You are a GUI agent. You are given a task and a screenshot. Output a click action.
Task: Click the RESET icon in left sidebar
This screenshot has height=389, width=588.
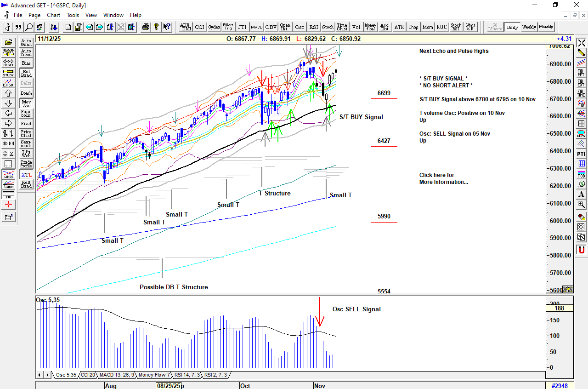click(x=8, y=62)
